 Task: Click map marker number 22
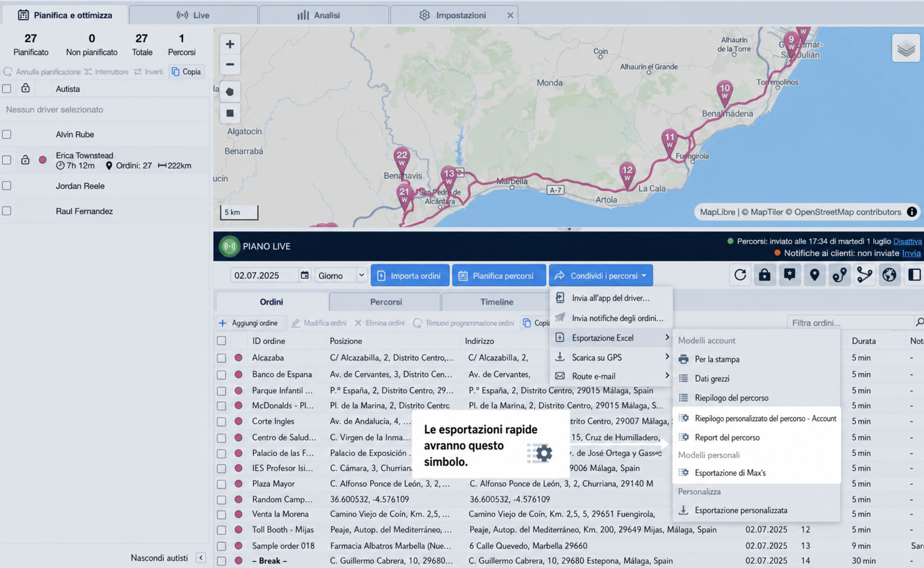pos(401,160)
